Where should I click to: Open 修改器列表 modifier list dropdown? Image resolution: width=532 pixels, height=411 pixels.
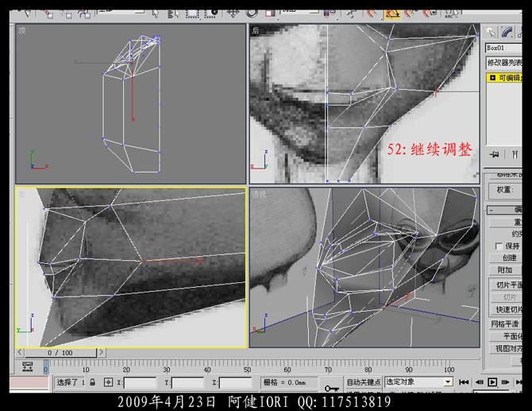point(503,63)
